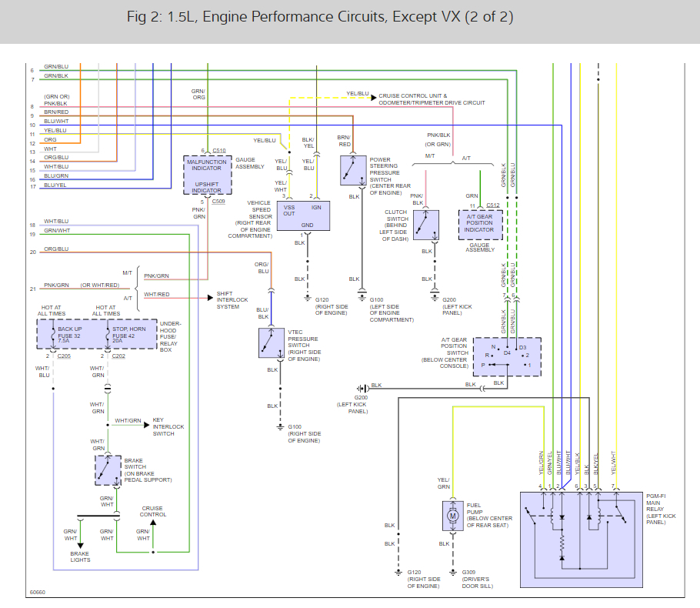The height and width of the screenshot is (608, 700).
Task: Select the brake switch symbol
Action: tap(108, 469)
